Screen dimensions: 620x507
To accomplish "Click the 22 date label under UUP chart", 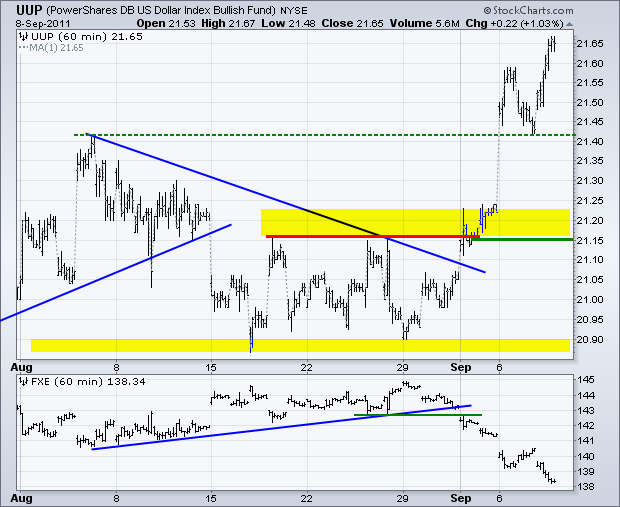I will [x=306, y=367].
